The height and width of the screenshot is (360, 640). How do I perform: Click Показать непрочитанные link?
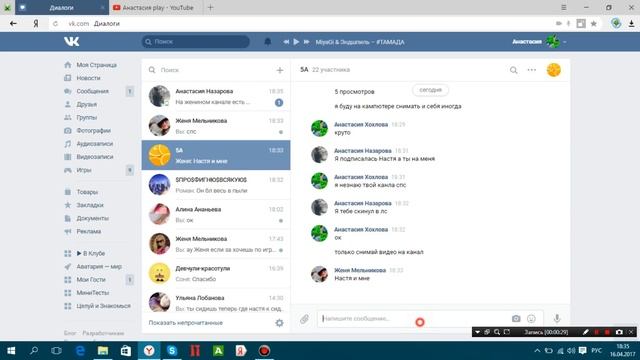[186, 323]
